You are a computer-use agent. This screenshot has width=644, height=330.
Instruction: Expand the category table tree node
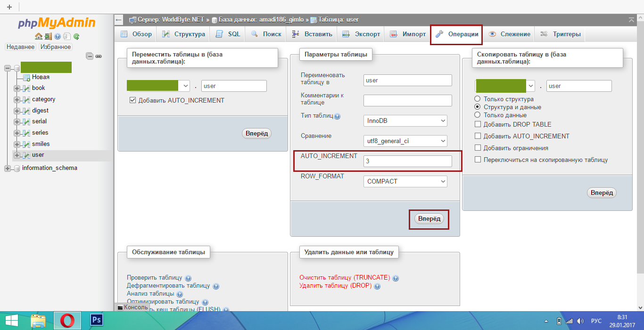(17, 99)
